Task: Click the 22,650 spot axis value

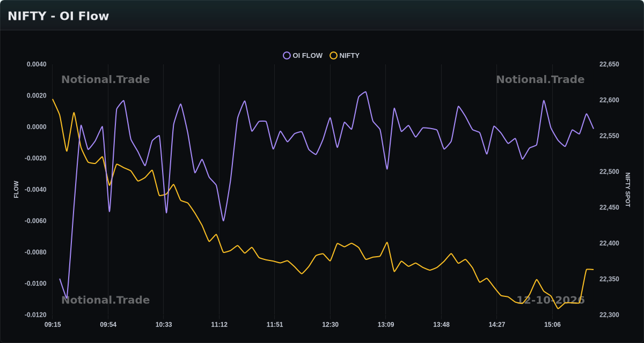Action: (609, 64)
